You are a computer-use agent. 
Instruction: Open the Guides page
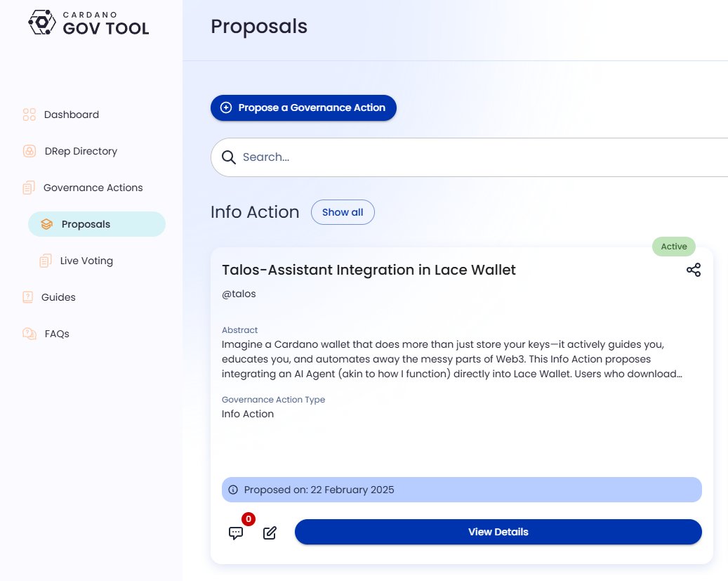point(58,297)
